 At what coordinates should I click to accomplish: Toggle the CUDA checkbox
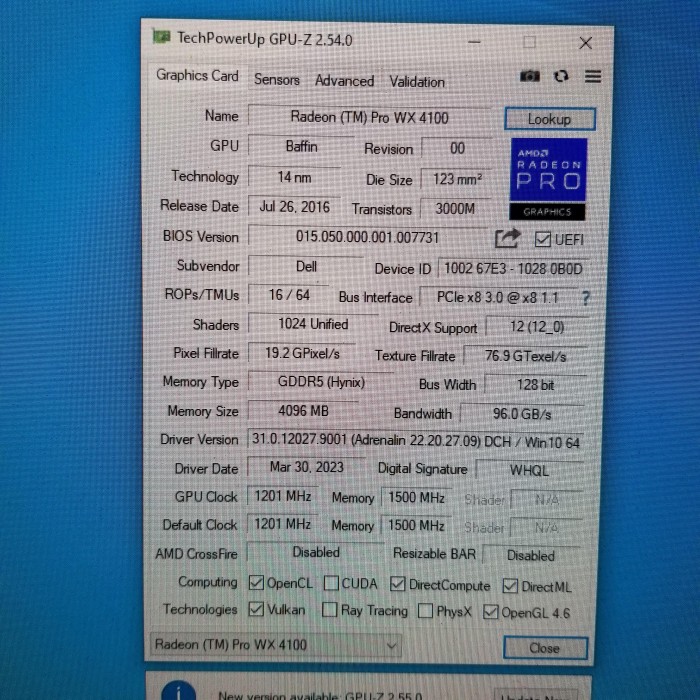click(x=331, y=583)
